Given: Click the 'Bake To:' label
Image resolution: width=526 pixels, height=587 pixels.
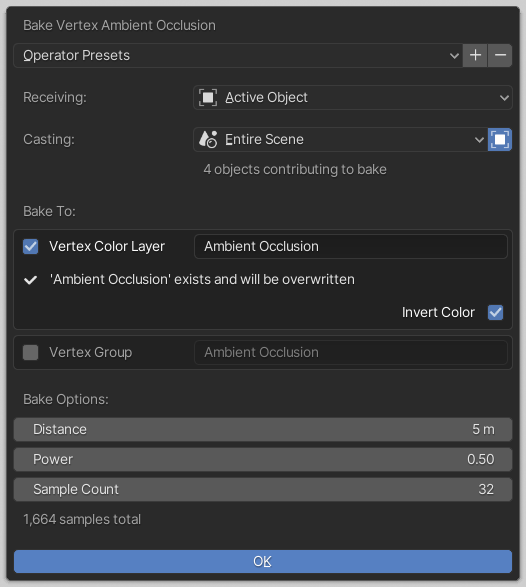Looking at the screenshot, I should 49,212.
